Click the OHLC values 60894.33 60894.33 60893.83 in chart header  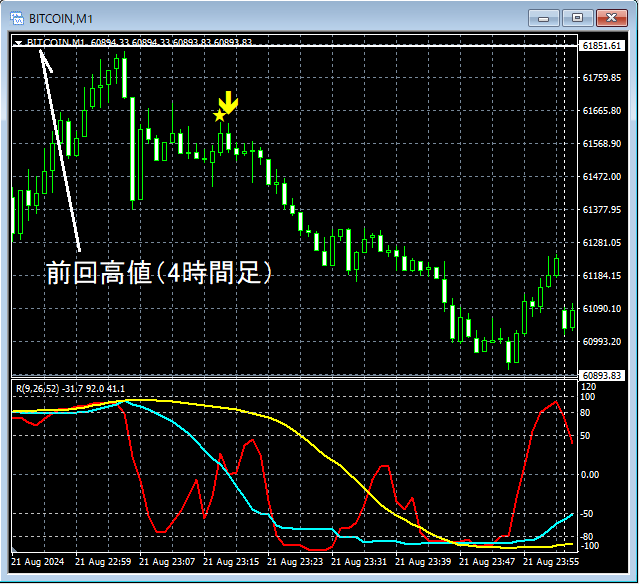pyautogui.click(x=151, y=42)
